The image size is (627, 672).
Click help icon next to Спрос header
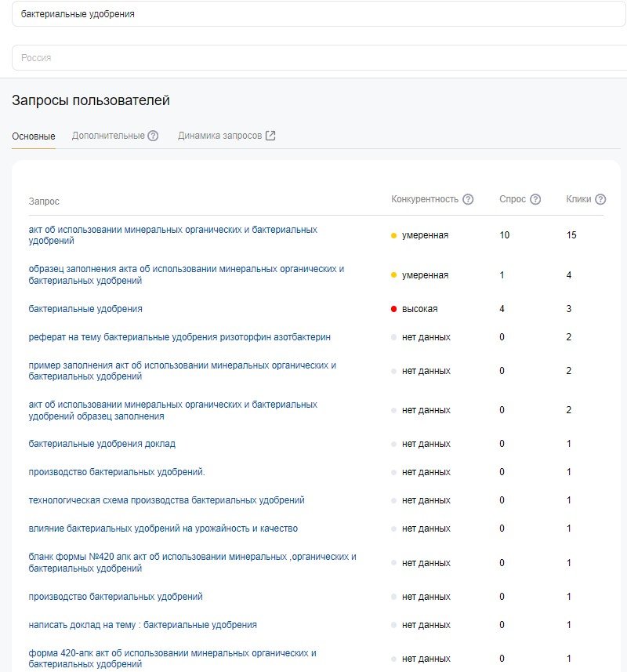pos(535,199)
